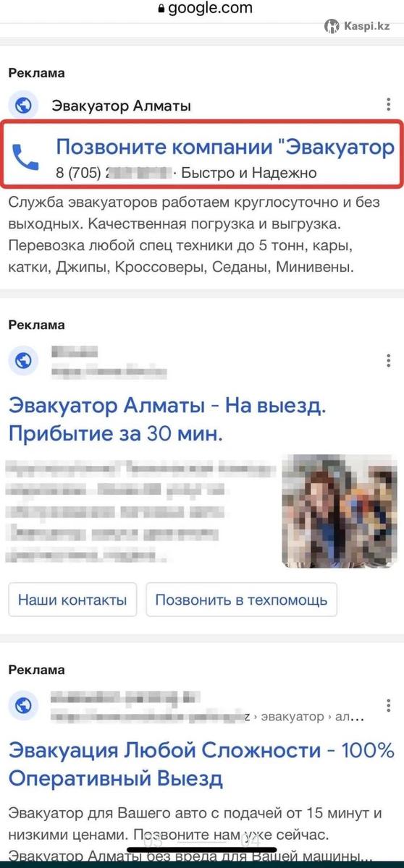The width and height of the screenshot is (404, 868).
Task: Click the Наши контакты button
Action: point(72,600)
